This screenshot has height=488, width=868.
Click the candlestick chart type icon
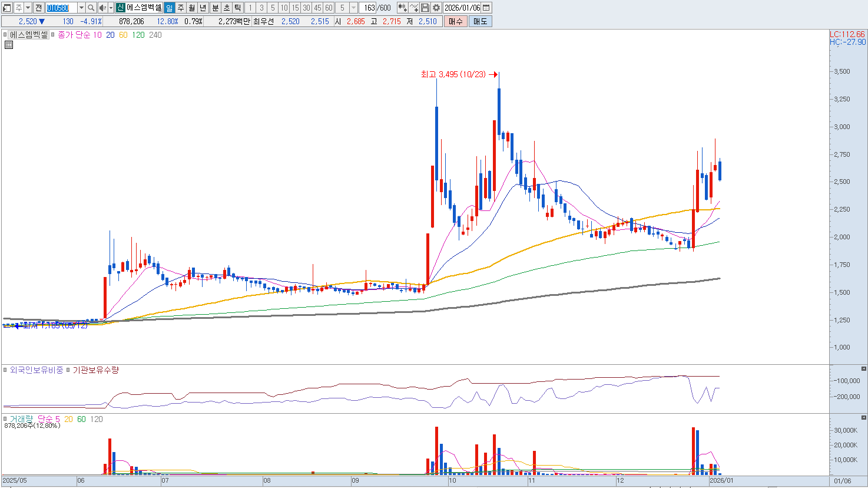pyautogui.click(x=403, y=8)
